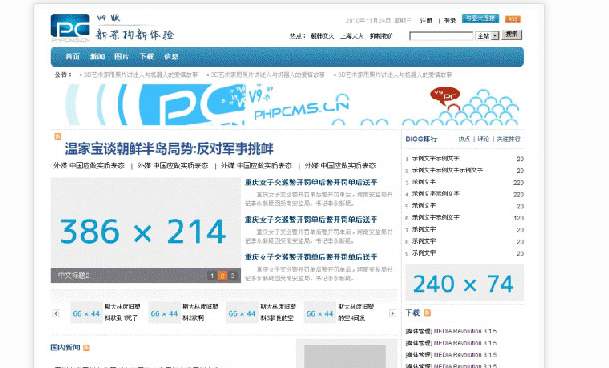Image resolution: width=609 pixels, height=368 pixels.
Task: Open 新闻 in the navigation bar
Action: pyautogui.click(x=97, y=56)
